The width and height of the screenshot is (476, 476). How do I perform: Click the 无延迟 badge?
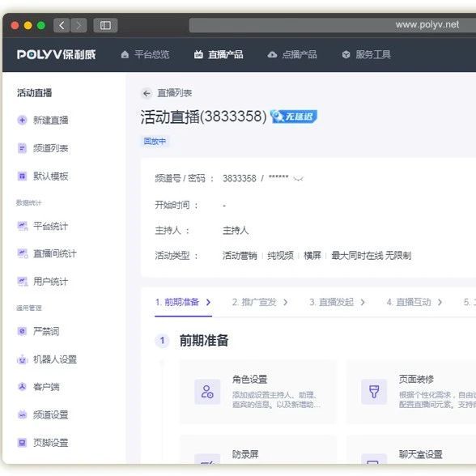point(294,117)
